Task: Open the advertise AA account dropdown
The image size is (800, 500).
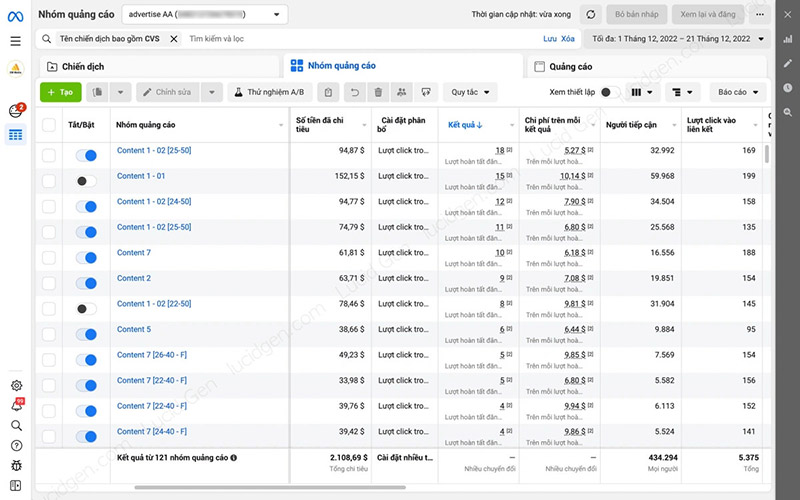Action: 205,15
